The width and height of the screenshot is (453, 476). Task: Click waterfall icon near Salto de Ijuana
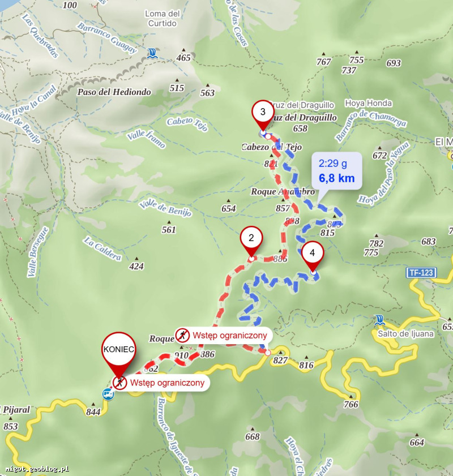click(x=379, y=320)
